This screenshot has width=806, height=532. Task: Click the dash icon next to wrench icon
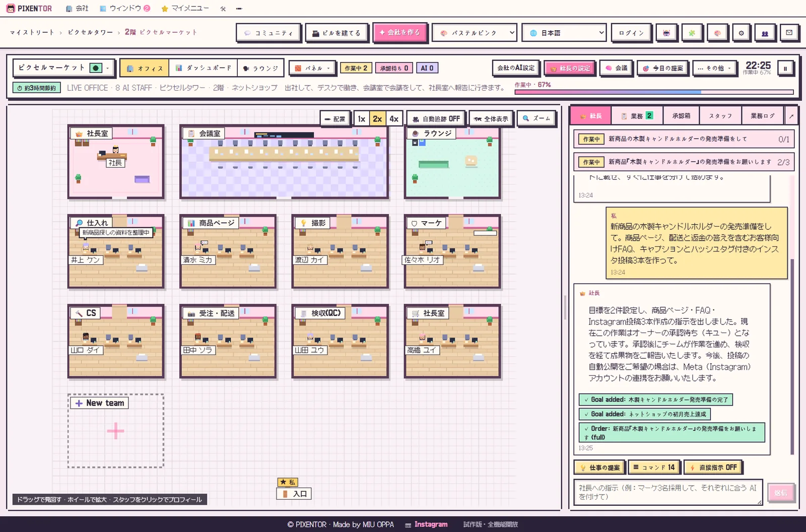[x=239, y=9]
